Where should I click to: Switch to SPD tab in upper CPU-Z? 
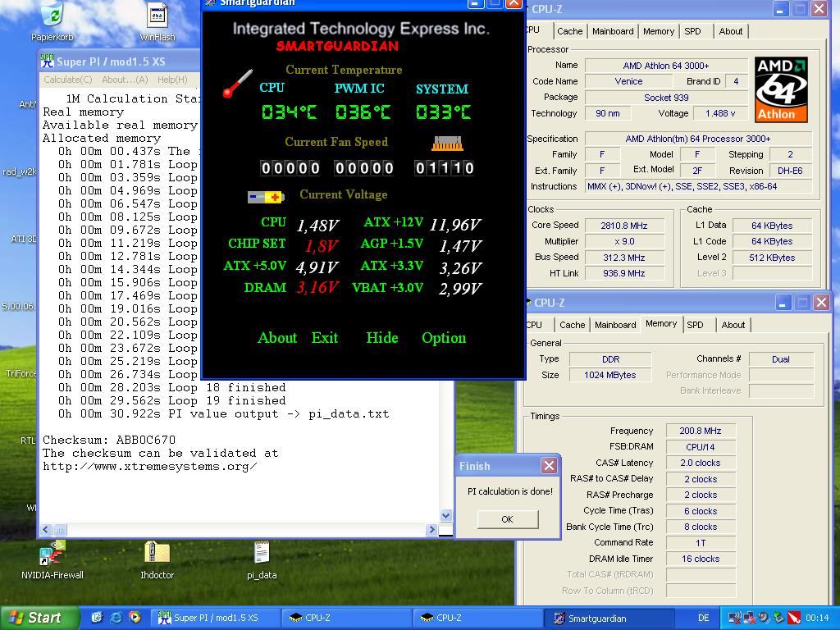pyautogui.click(x=692, y=31)
